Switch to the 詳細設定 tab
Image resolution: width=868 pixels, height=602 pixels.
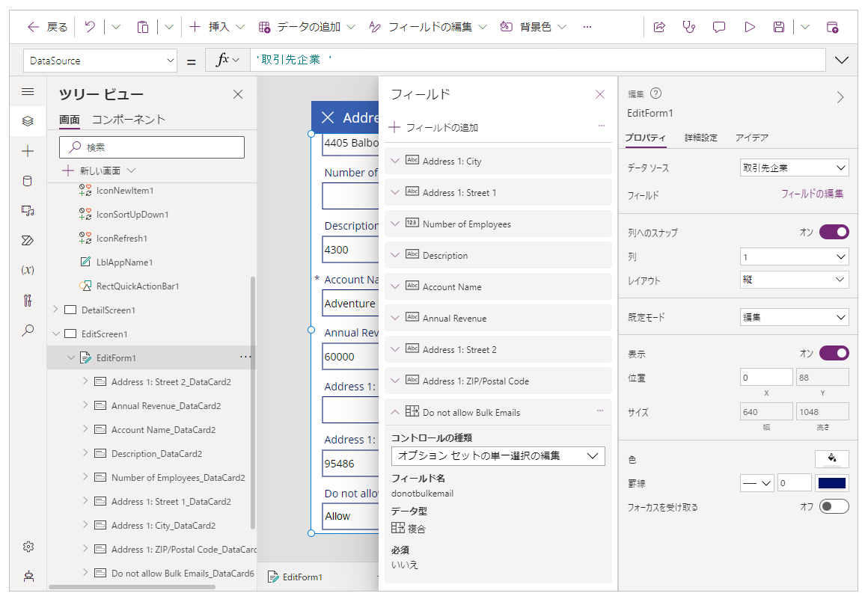point(700,138)
